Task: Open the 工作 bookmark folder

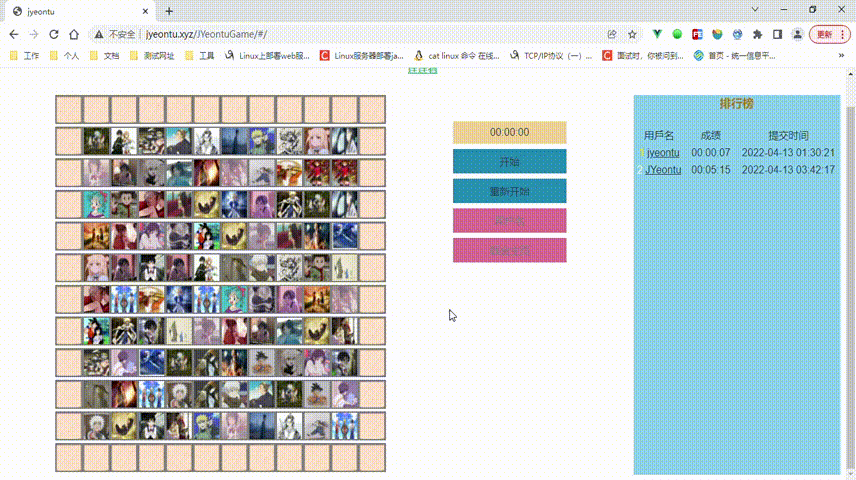Action: click(x=25, y=56)
